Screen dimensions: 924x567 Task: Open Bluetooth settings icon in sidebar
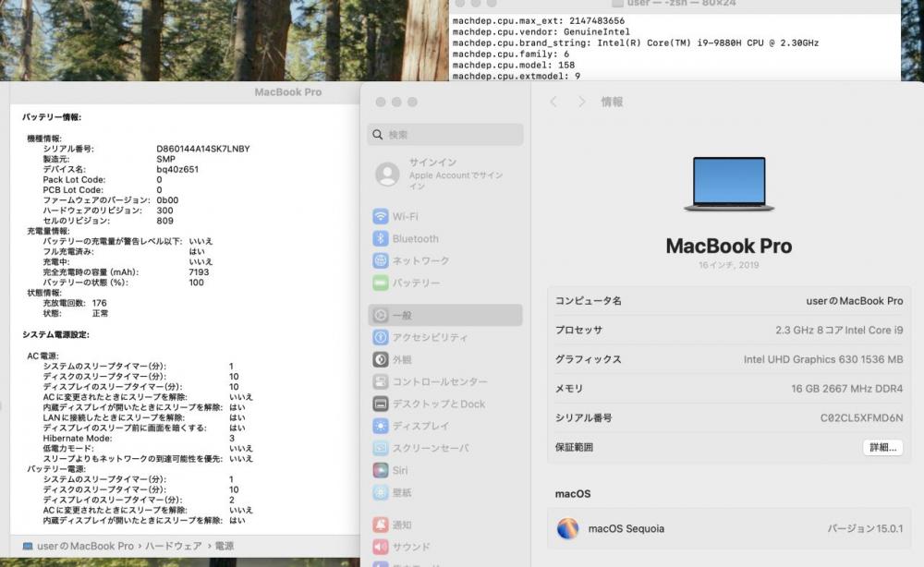tap(381, 238)
